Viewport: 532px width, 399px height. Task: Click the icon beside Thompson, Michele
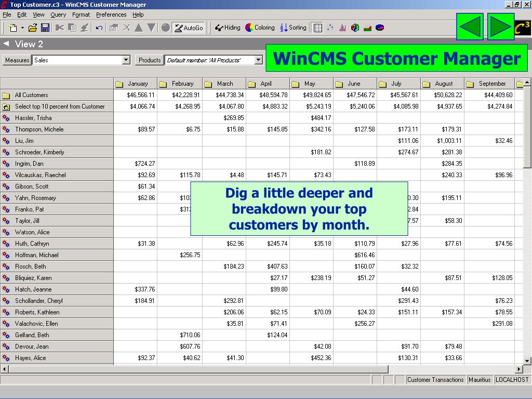pos(6,129)
